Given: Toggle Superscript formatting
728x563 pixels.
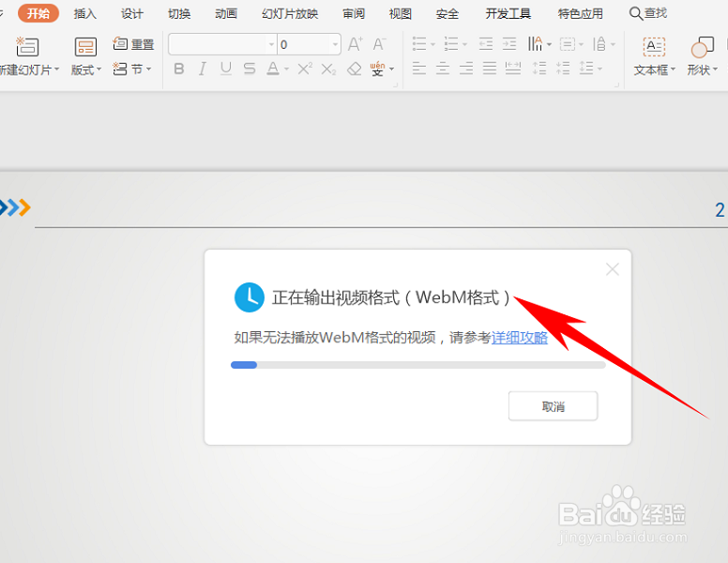Looking at the screenshot, I should (x=305, y=69).
